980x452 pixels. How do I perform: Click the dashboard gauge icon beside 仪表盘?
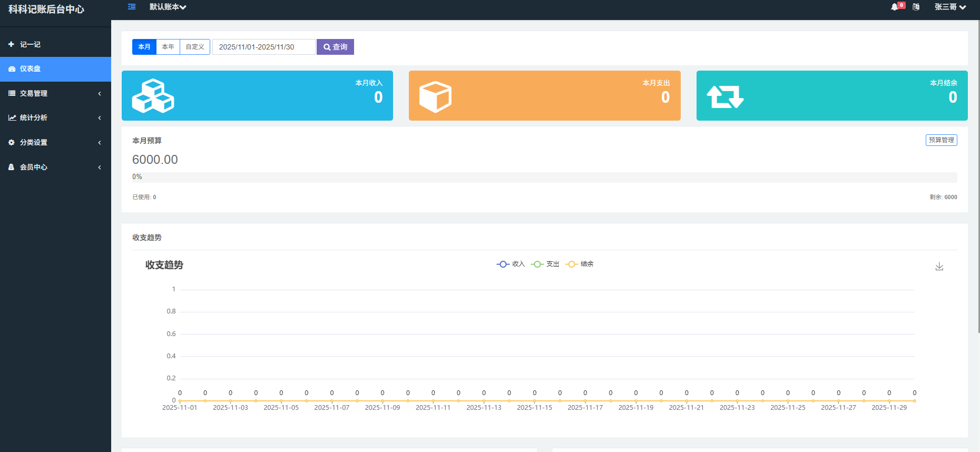[12, 69]
